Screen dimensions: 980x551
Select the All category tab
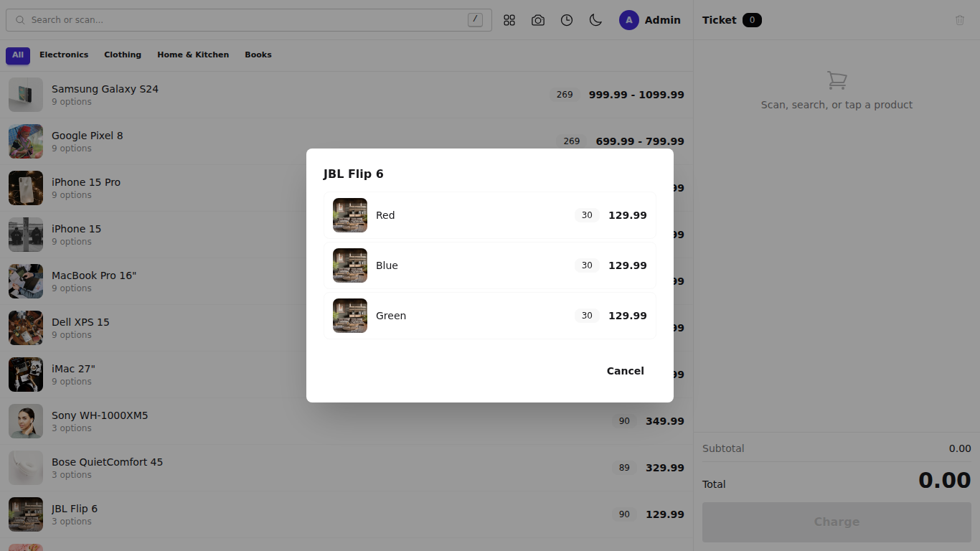[x=18, y=55]
